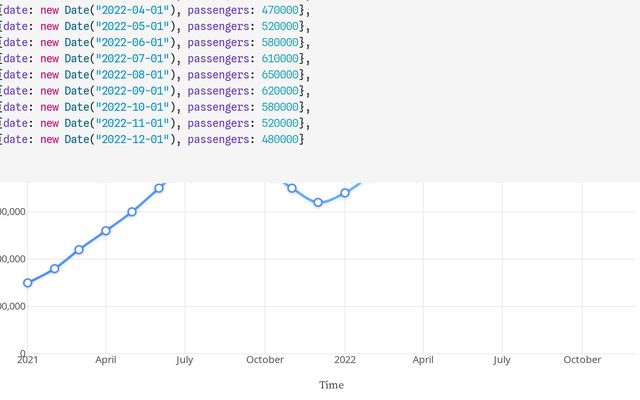The image size is (640, 400).
Task: Click the "2022" x-axis label
Action: 345,360
